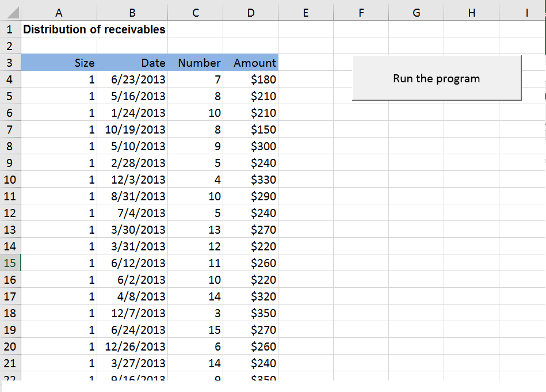Image resolution: width=546 pixels, height=392 pixels.
Task: Select the Size header cell
Action: [x=59, y=63]
